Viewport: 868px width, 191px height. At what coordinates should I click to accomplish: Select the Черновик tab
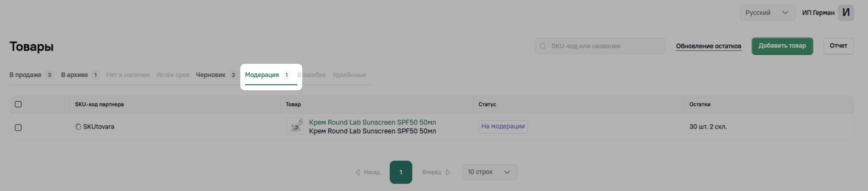tap(211, 75)
